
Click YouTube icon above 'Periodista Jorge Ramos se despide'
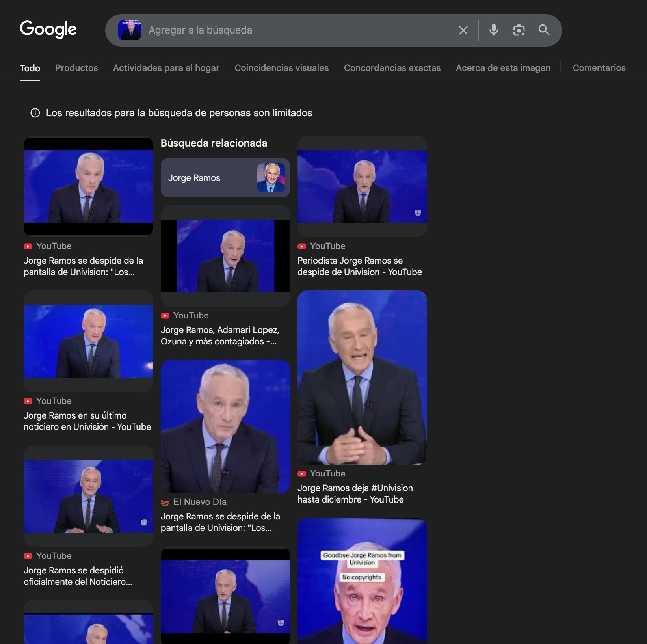(302, 246)
